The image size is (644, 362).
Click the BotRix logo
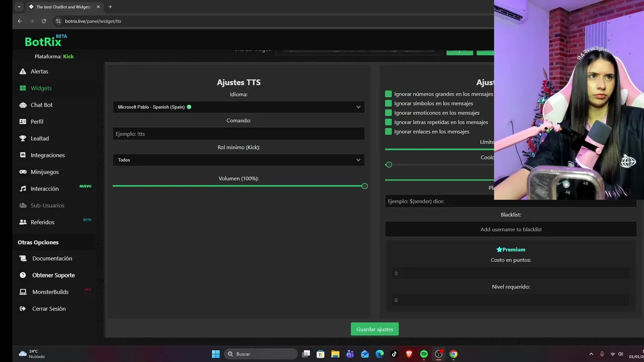click(44, 41)
